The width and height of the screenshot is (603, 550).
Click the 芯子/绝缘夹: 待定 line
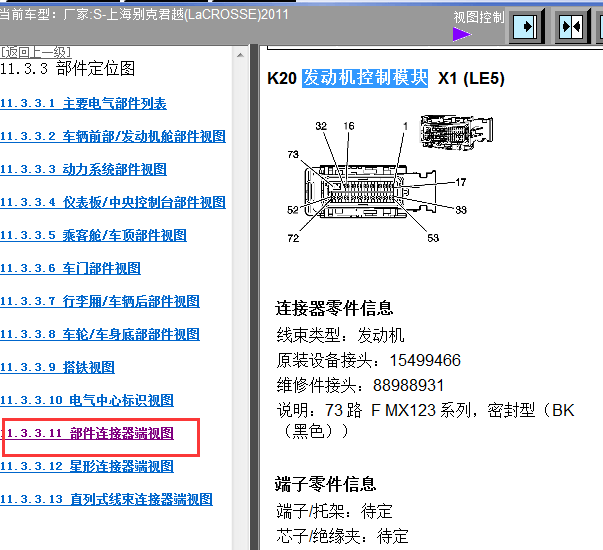pyautogui.click(x=342, y=536)
